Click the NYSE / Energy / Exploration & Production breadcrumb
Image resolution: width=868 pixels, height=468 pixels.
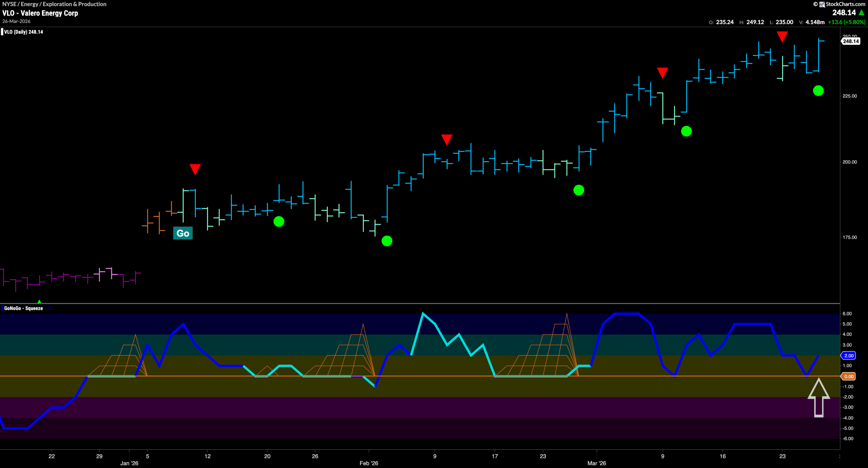(54, 4)
